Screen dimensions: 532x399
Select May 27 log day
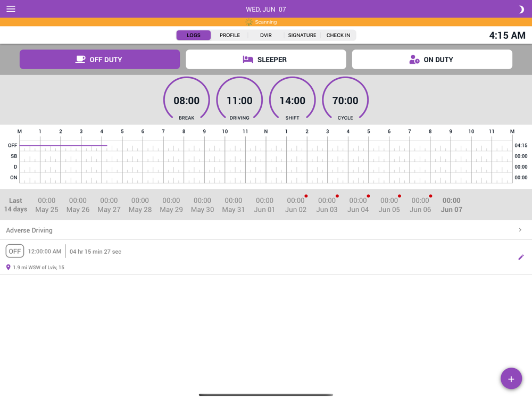pos(109,205)
